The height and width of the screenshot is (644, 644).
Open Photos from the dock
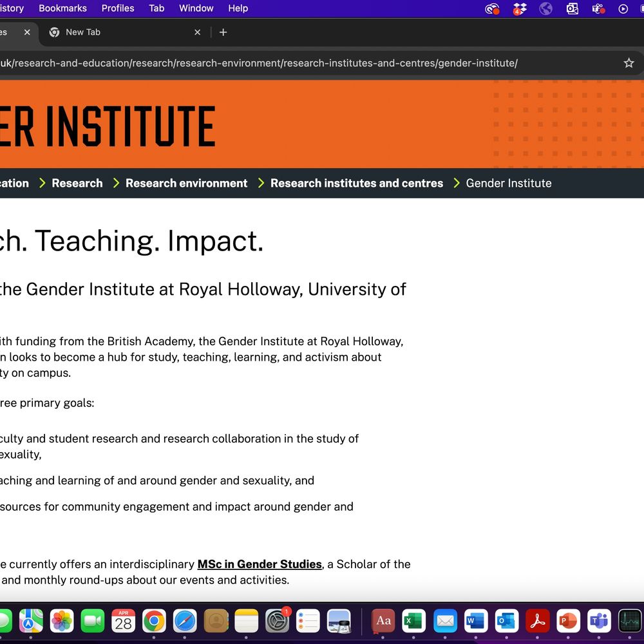click(62, 621)
